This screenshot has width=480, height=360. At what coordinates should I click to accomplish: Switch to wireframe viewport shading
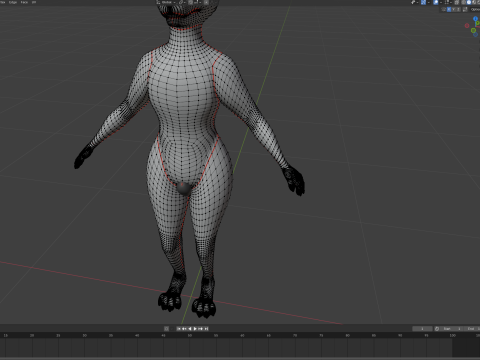[x=463, y=2]
